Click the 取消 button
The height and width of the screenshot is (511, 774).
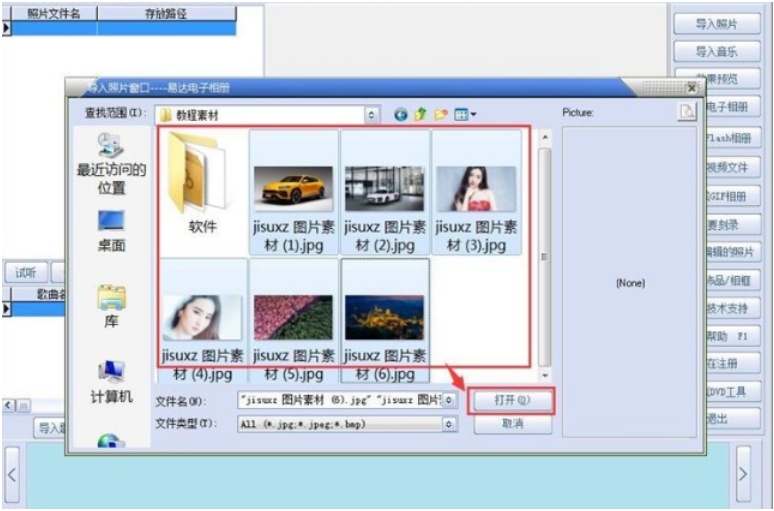(512, 424)
